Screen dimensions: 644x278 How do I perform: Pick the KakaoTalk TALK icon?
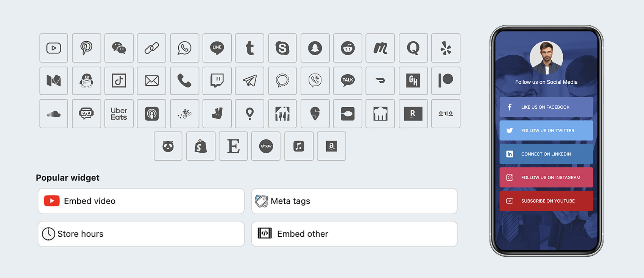click(x=348, y=81)
